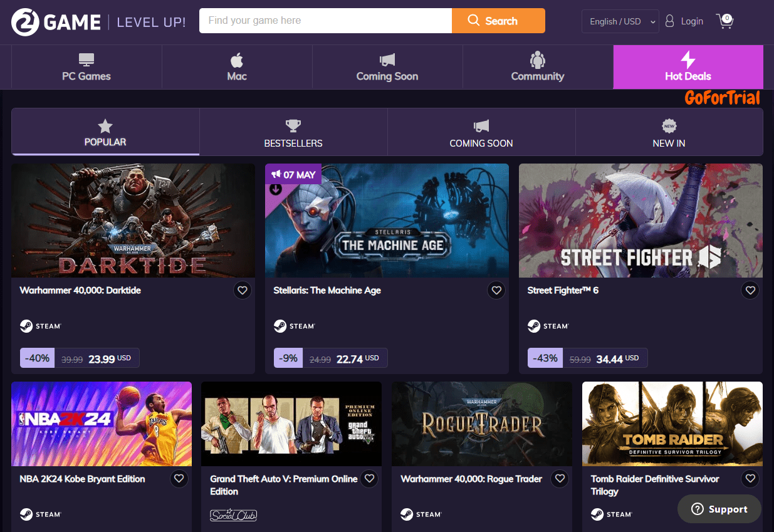Click the 23.99 USD Darktide price
774x532 pixels.
click(x=110, y=358)
